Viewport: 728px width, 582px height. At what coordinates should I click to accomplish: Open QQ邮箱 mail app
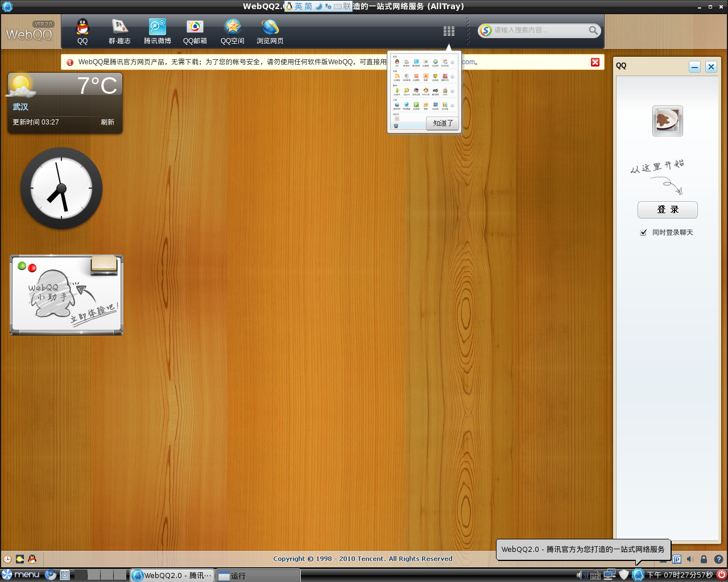tap(195, 31)
